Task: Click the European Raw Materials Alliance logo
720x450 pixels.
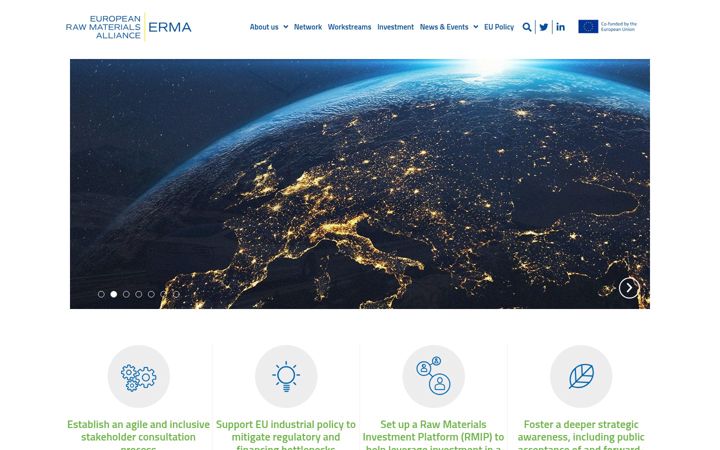Action: click(x=129, y=27)
